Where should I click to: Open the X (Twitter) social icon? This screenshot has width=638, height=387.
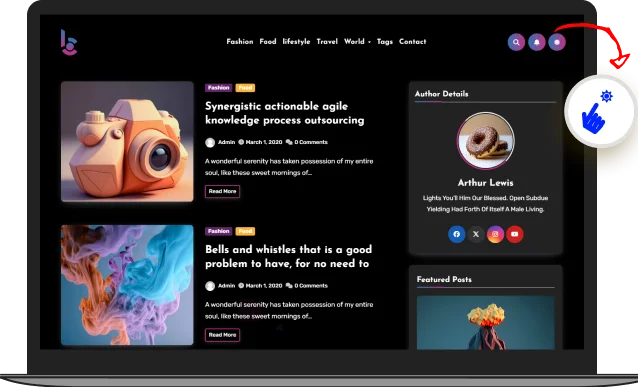(x=476, y=234)
